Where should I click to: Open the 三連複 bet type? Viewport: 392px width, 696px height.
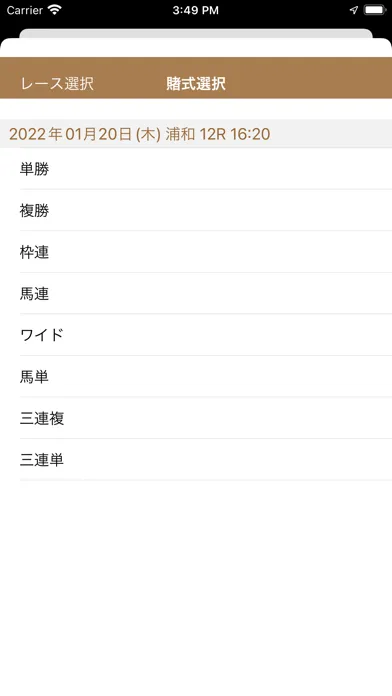(196, 418)
